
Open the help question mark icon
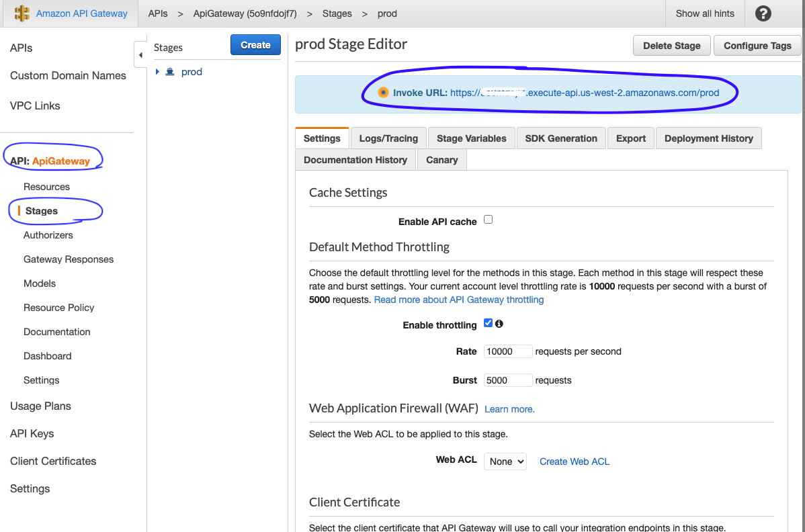(763, 13)
